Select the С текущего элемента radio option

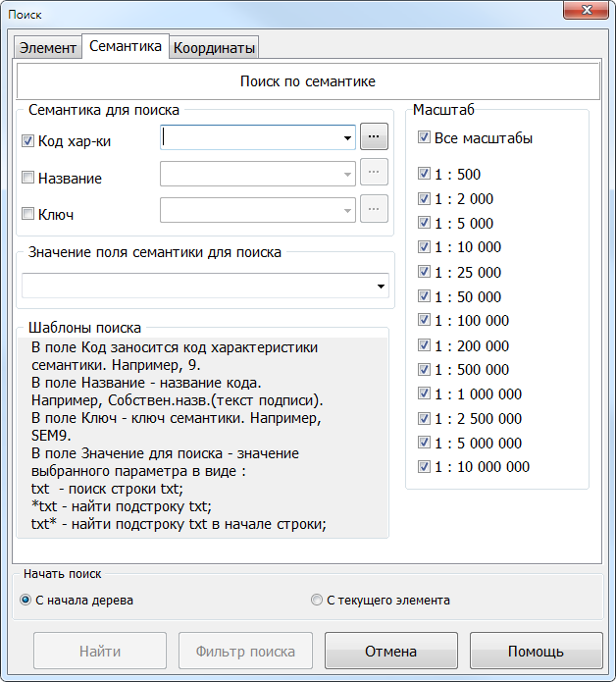point(316,601)
